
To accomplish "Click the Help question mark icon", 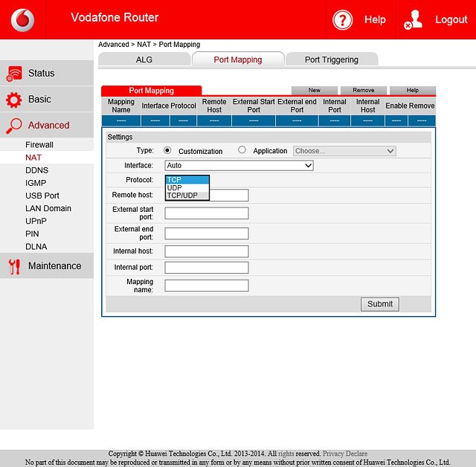I will 342,20.
